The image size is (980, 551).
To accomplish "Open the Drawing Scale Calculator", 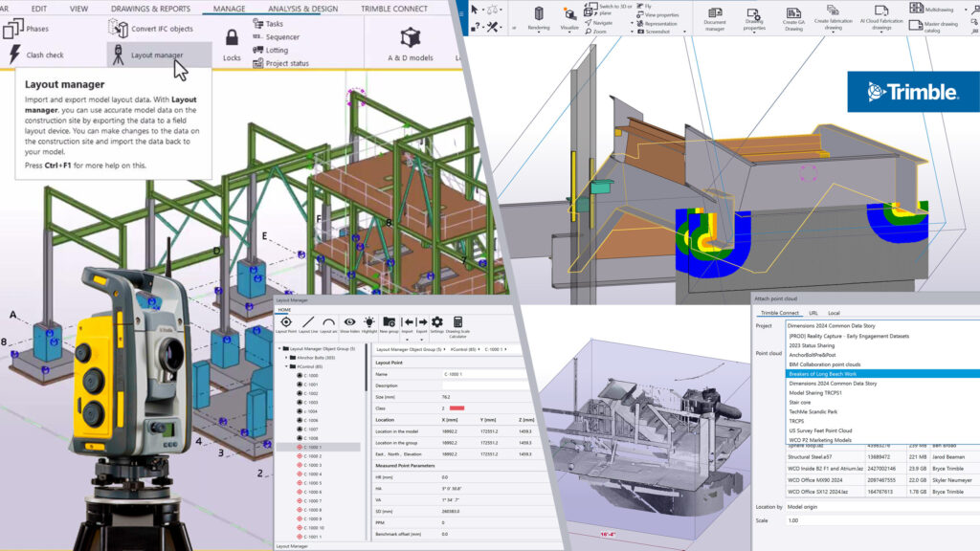I will [458, 323].
